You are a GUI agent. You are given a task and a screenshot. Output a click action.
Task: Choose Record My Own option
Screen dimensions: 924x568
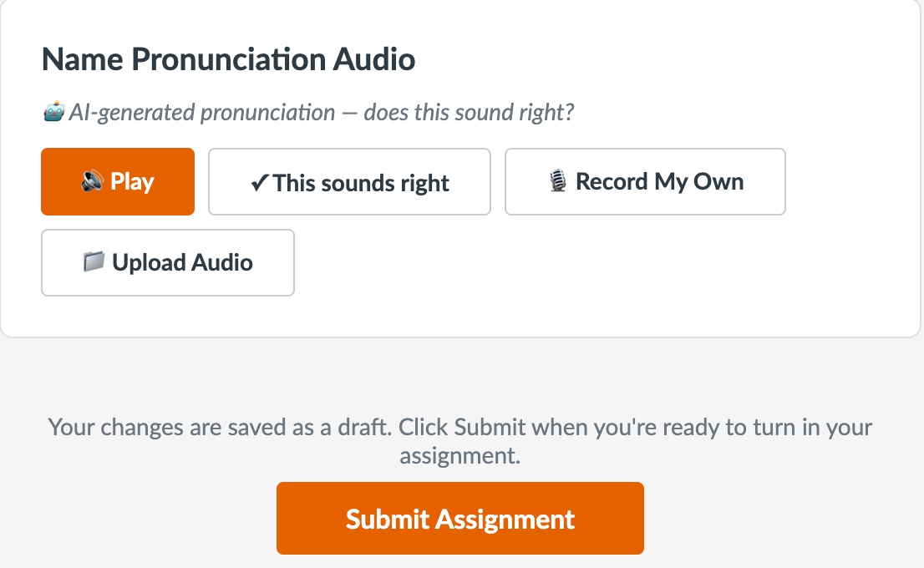(x=645, y=181)
